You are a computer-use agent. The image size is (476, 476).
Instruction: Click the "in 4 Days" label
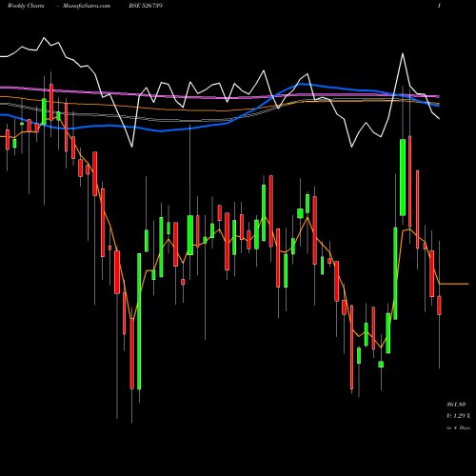(x=458, y=427)
